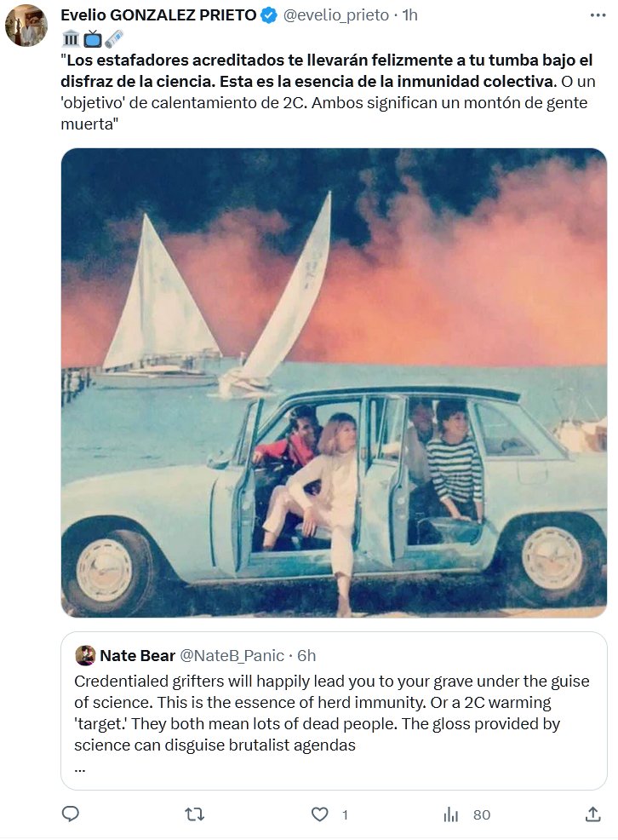Click the 6h timestamp on quoted tweet
Viewport: 618px width, 840px height.
(306, 655)
